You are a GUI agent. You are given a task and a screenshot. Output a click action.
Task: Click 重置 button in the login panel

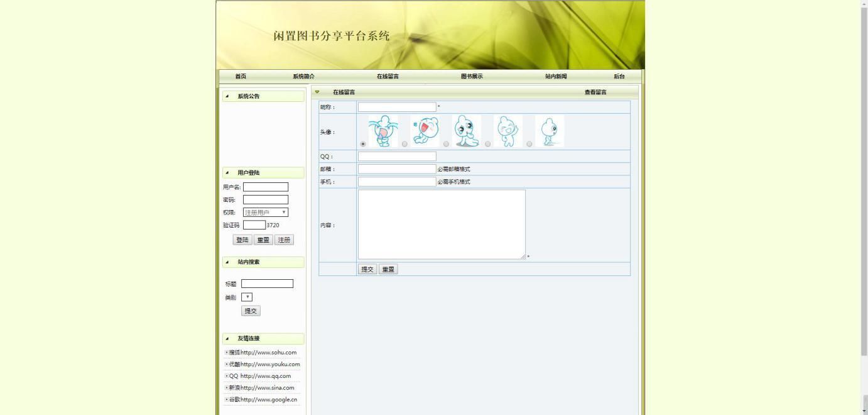[263, 240]
